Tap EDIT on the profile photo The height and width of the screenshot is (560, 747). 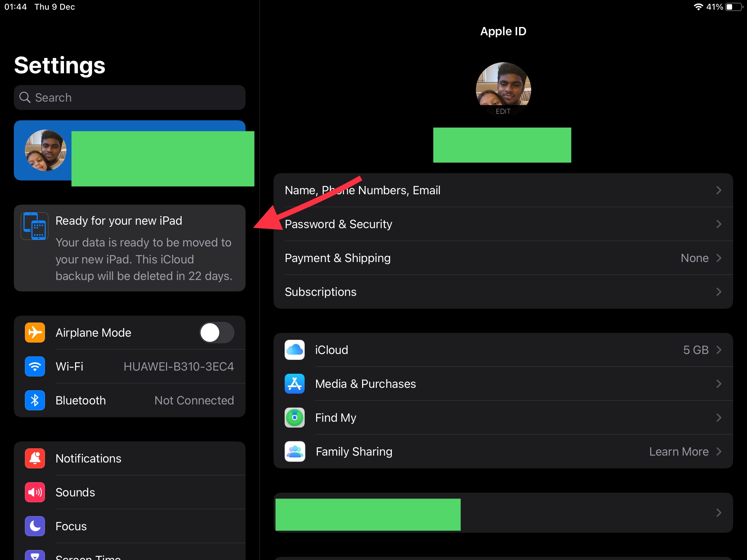pyautogui.click(x=503, y=111)
